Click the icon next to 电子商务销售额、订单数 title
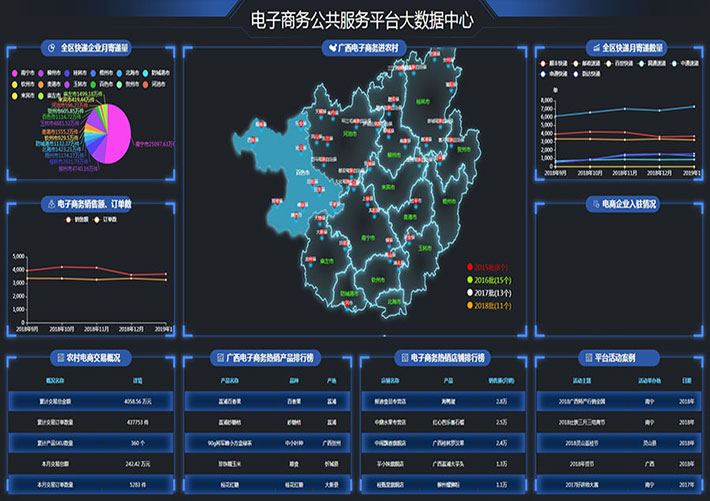The height and width of the screenshot is (501, 710). point(51,204)
